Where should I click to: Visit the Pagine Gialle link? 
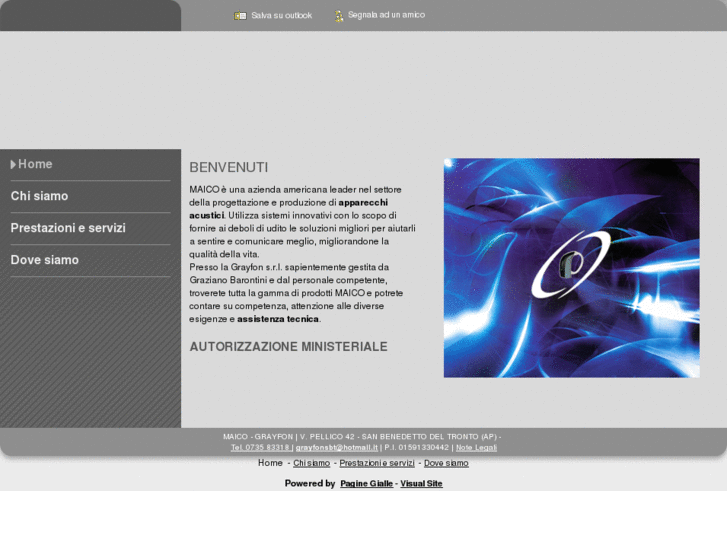pos(367,484)
